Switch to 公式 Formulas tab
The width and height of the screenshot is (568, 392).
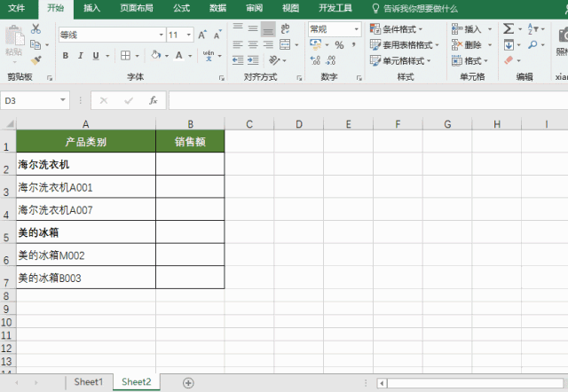[x=181, y=8]
